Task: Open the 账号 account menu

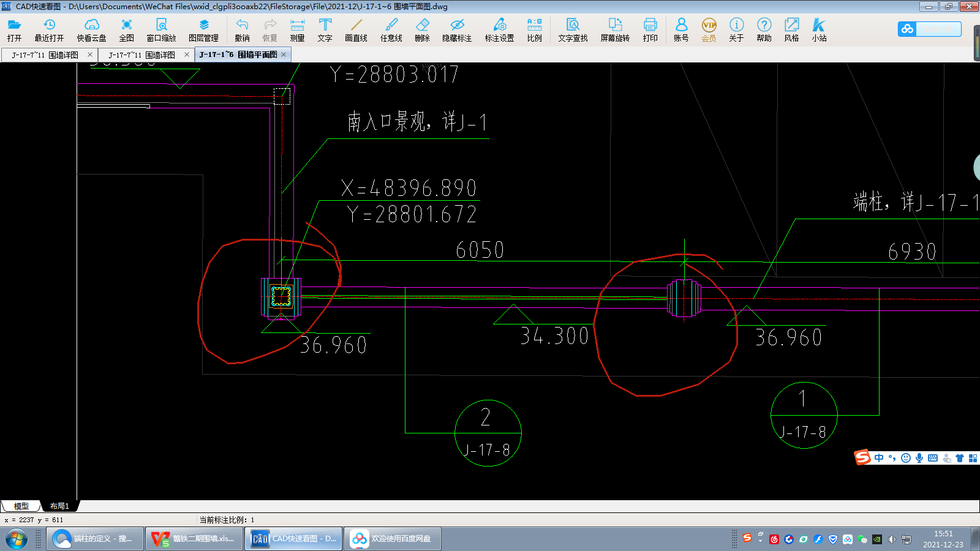Action: point(681,30)
